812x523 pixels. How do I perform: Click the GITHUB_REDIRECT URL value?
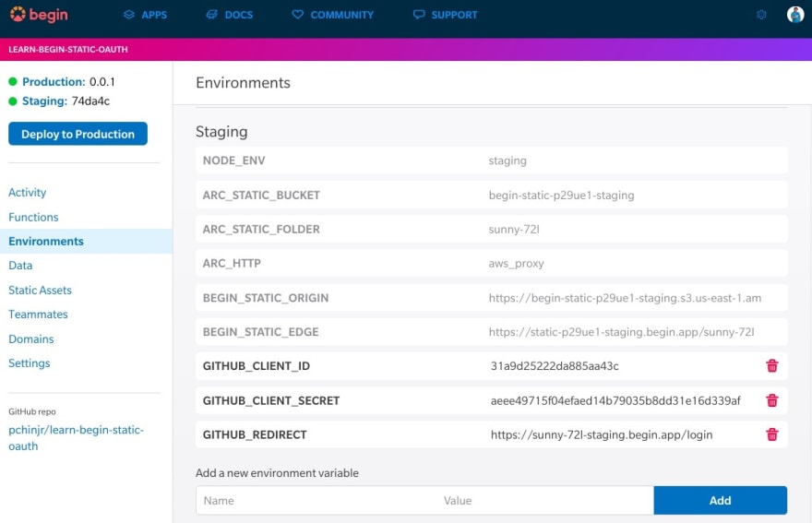point(602,434)
